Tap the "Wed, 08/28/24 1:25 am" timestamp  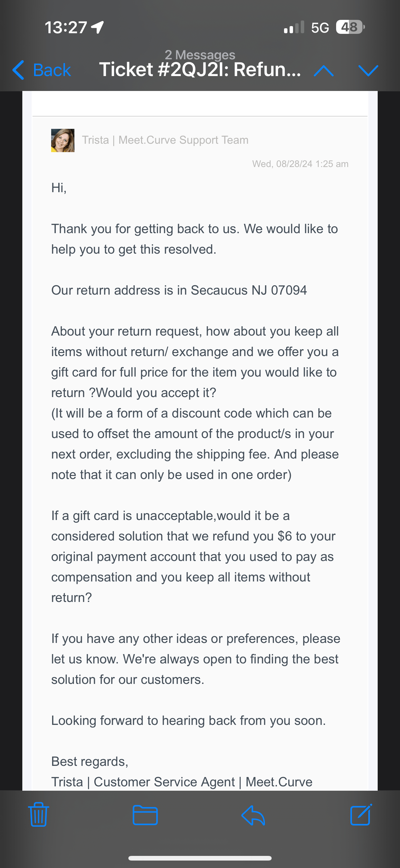point(300,164)
